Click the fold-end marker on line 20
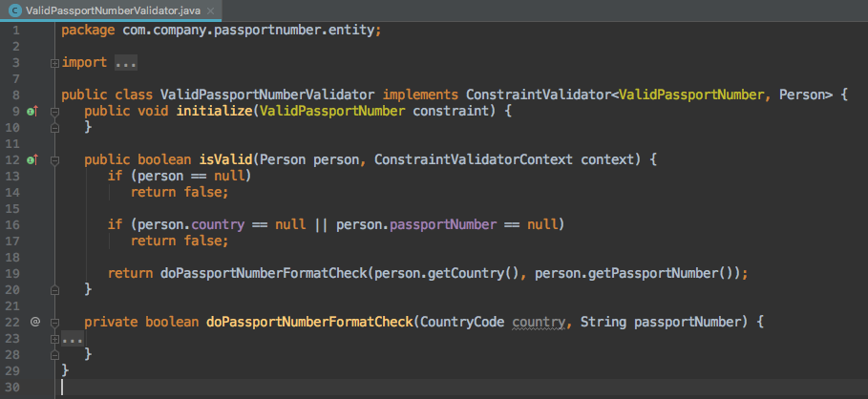 (53, 289)
